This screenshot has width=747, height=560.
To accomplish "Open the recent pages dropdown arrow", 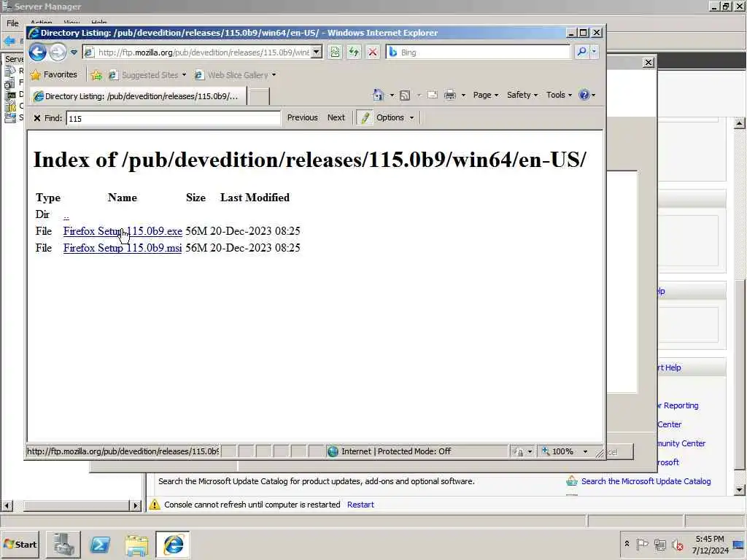I will 74,52.
